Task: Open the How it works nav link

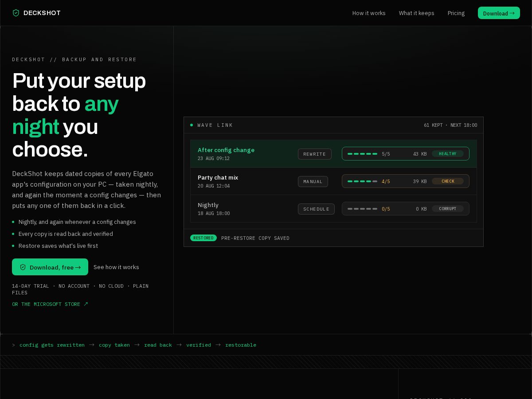Action: (369, 13)
